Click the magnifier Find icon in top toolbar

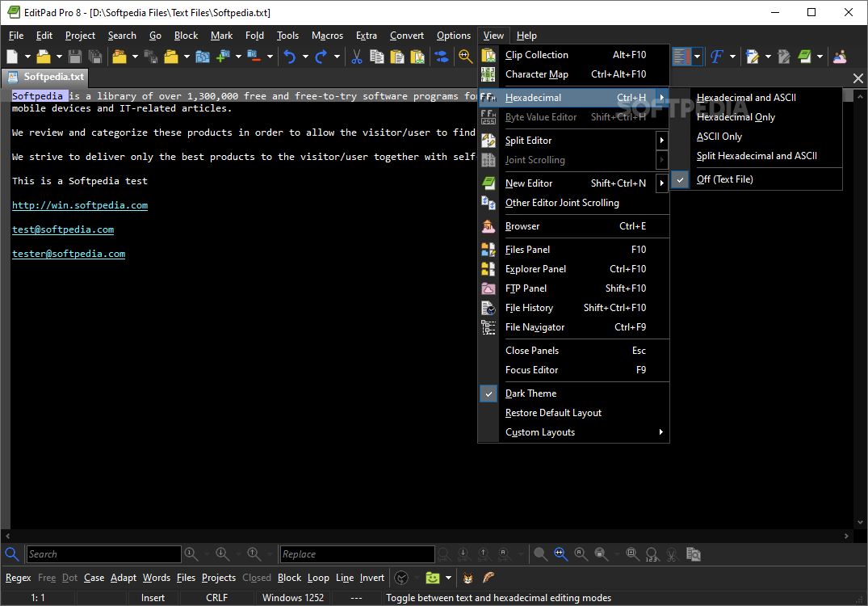click(465, 57)
